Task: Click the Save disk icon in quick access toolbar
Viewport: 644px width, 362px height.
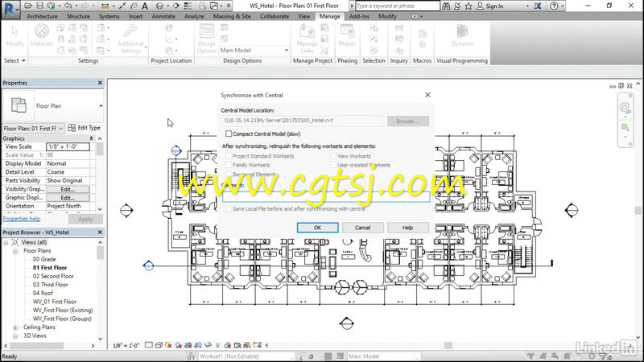Action: pyautogui.click(x=39, y=6)
